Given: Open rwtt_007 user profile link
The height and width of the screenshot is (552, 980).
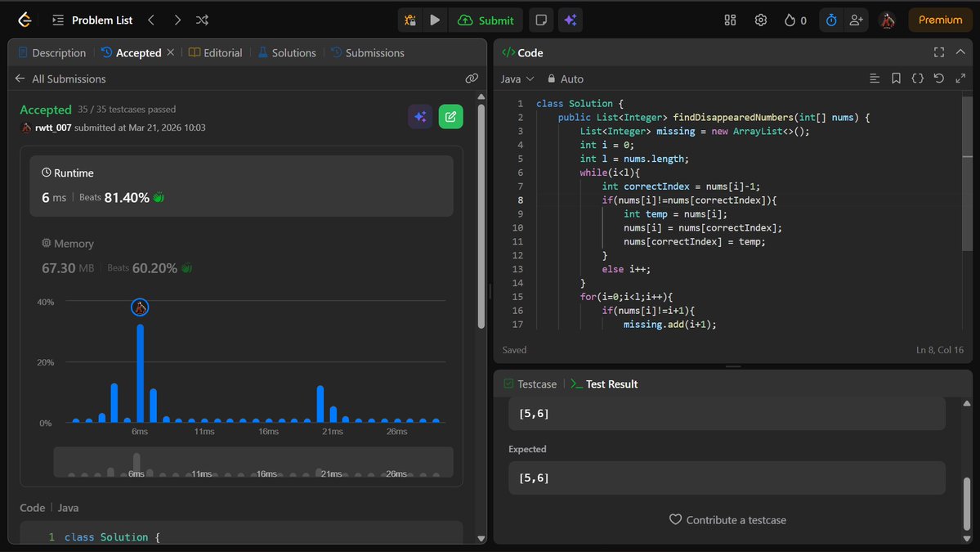Looking at the screenshot, I should (53, 128).
